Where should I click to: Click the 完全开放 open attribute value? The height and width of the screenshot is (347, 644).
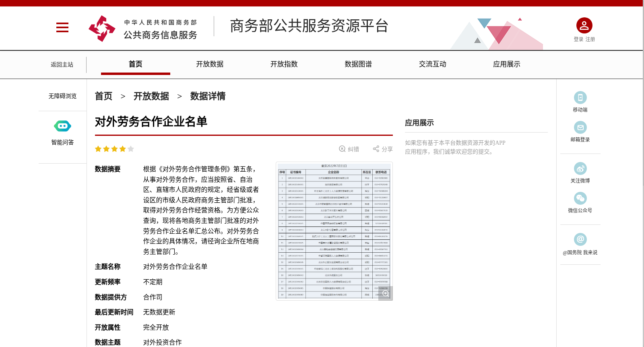pos(156,327)
